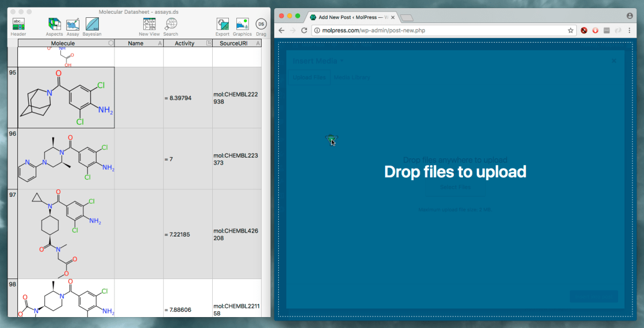Click the Export icon

point(223,24)
